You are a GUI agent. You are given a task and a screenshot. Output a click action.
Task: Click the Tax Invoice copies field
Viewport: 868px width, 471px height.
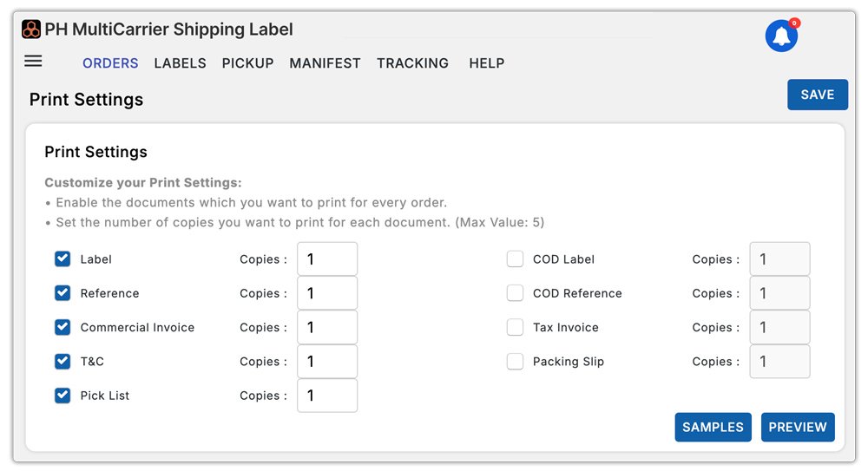pyautogui.click(x=780, y=327)
